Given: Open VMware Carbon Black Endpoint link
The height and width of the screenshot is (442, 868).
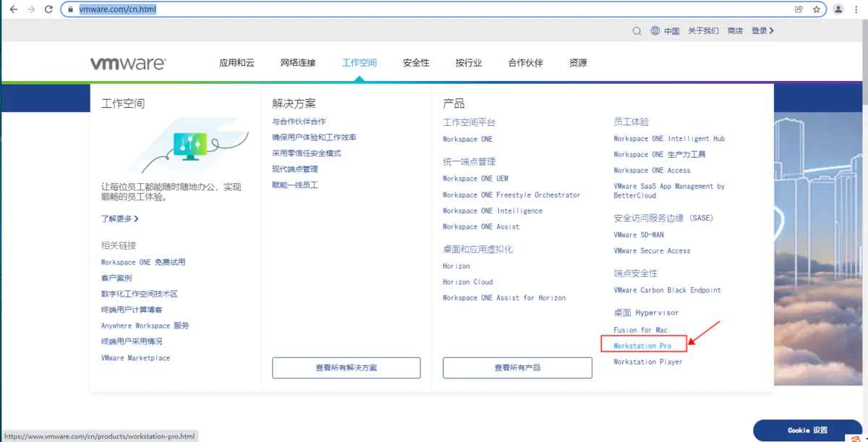Looking at the screenshot, I should [668, 290].
